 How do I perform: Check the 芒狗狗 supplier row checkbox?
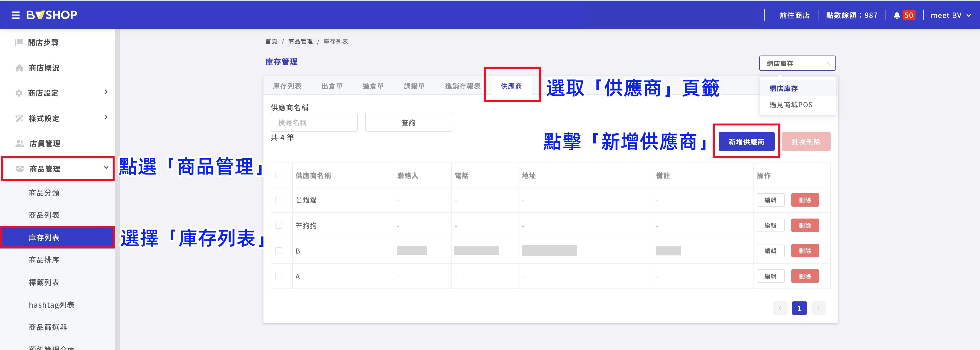click(x=279, y=225)
